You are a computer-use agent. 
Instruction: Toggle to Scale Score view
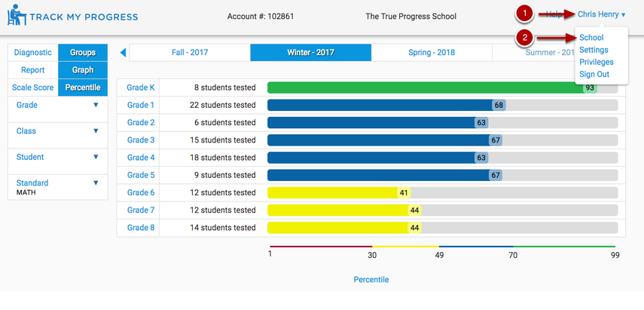(x=33, y=87)
